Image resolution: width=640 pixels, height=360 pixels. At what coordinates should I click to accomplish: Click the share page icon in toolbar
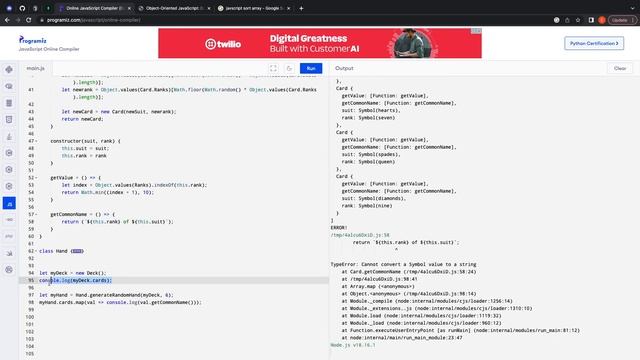click(567, 20)
